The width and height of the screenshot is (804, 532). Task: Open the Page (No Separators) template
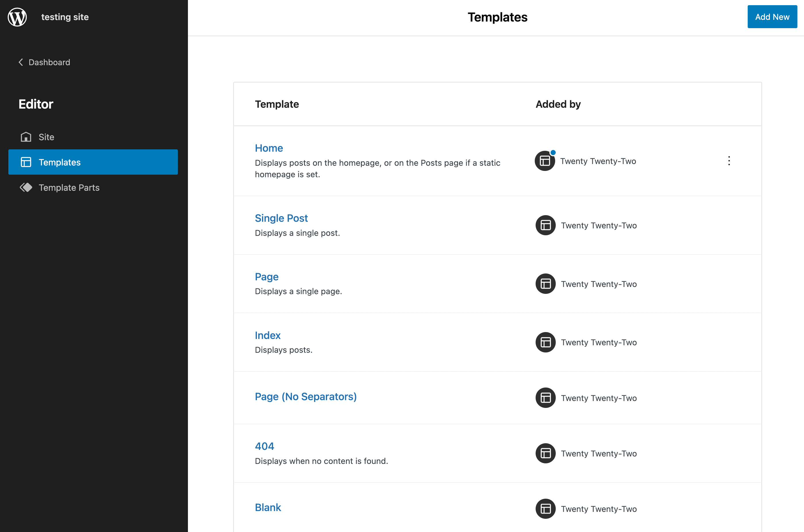[305, 397]
